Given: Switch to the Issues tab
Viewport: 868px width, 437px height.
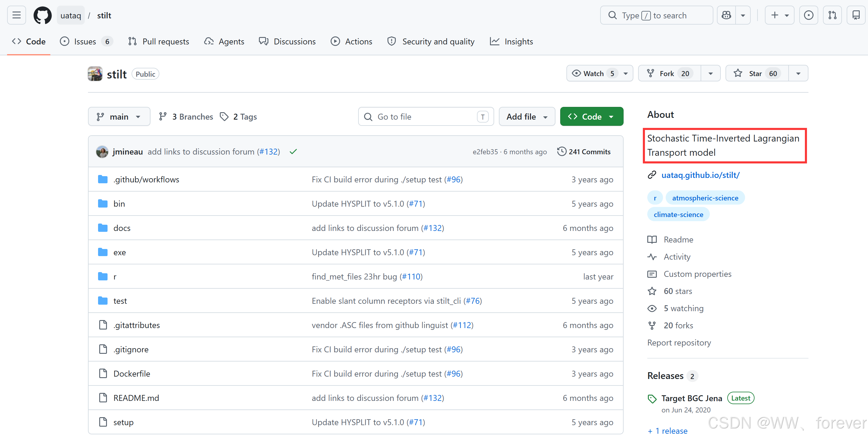Looking at the screenshot, I should (x=85, y=41).
